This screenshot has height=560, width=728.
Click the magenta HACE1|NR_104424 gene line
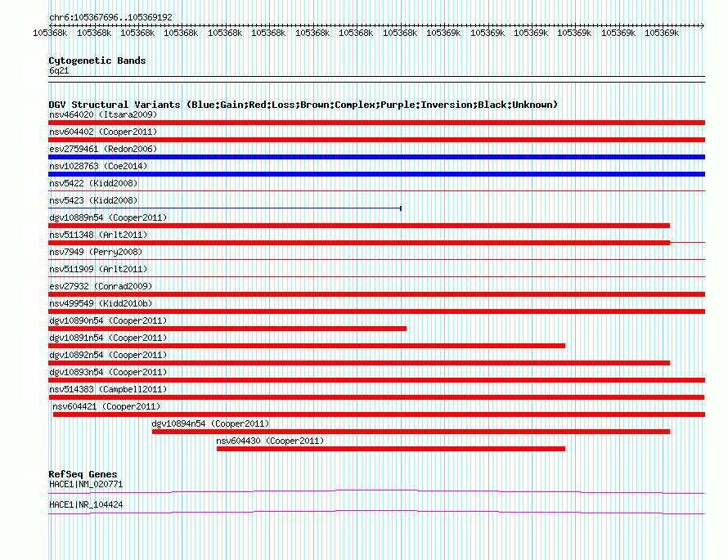[x=376, y=513]
